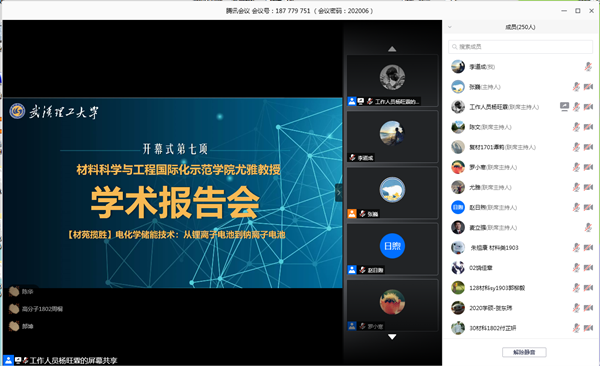600x366 pixels.
Task: Click the microphone icon of the 30材科1802 member
Action: coord(576,328)
